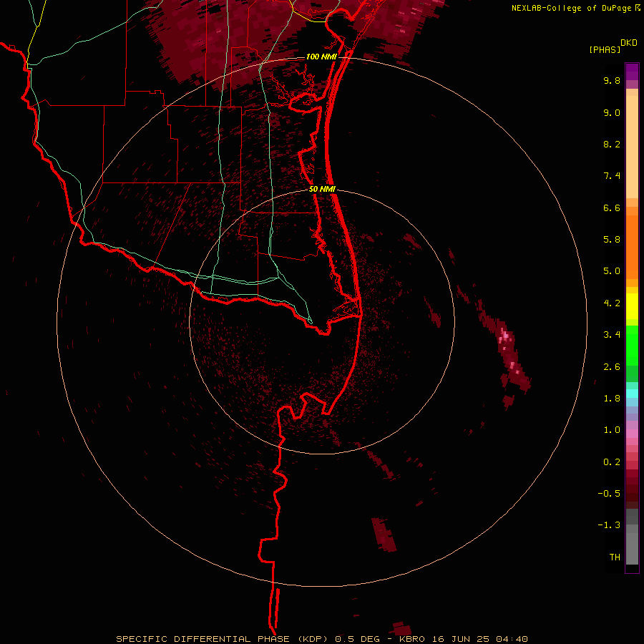This screenshot has width=644, height=644.
Task: Click the dark red echo patch near bottom edge
Action: (401, 629)
